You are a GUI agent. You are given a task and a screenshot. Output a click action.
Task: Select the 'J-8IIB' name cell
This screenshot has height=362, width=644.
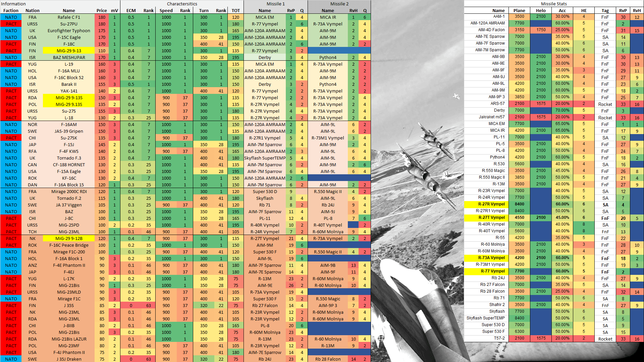[69, 325]
